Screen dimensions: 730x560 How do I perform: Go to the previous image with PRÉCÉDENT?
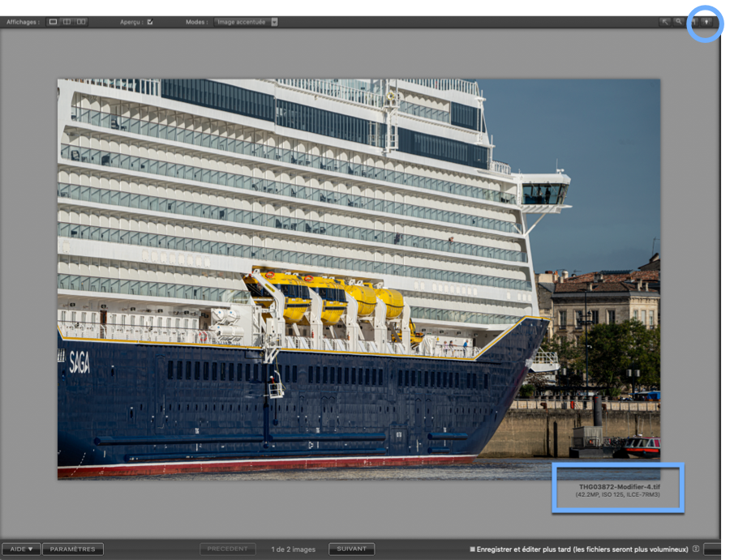tap(228, 549)
